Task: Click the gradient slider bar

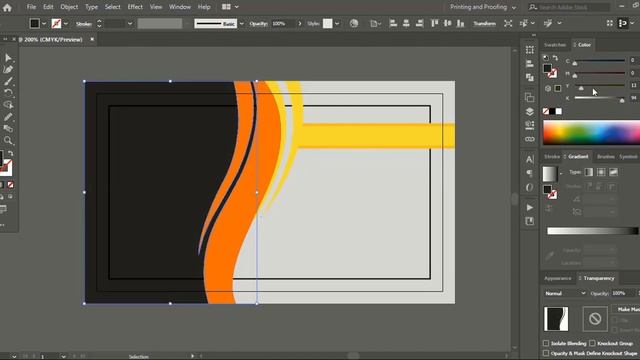Action: [593, 231]
